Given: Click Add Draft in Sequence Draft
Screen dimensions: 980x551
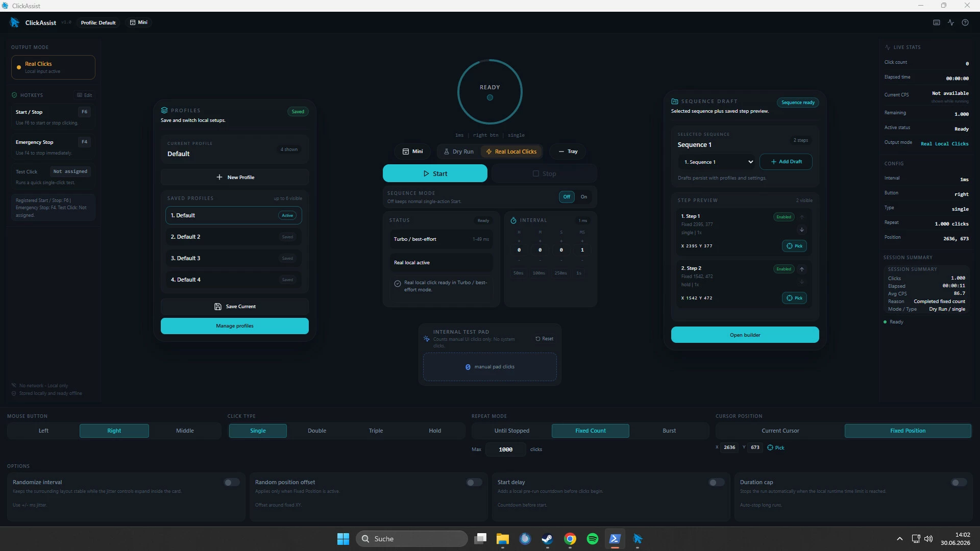Looking at the screenshot, I should [x=786, y=162].
